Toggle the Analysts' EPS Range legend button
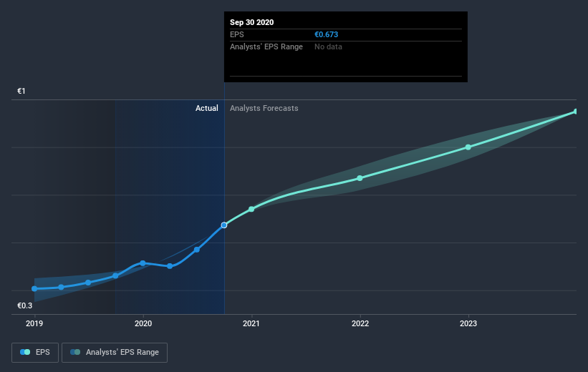 (115, 352)
